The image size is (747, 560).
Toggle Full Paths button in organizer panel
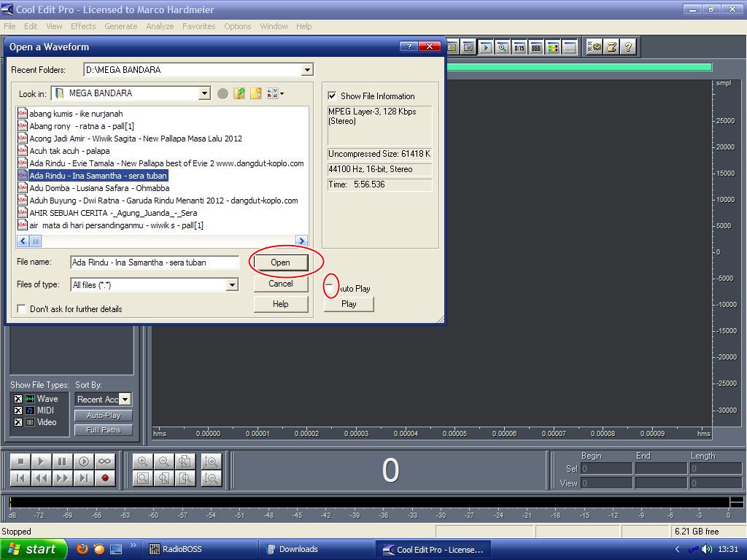click(x=104, y=430)
